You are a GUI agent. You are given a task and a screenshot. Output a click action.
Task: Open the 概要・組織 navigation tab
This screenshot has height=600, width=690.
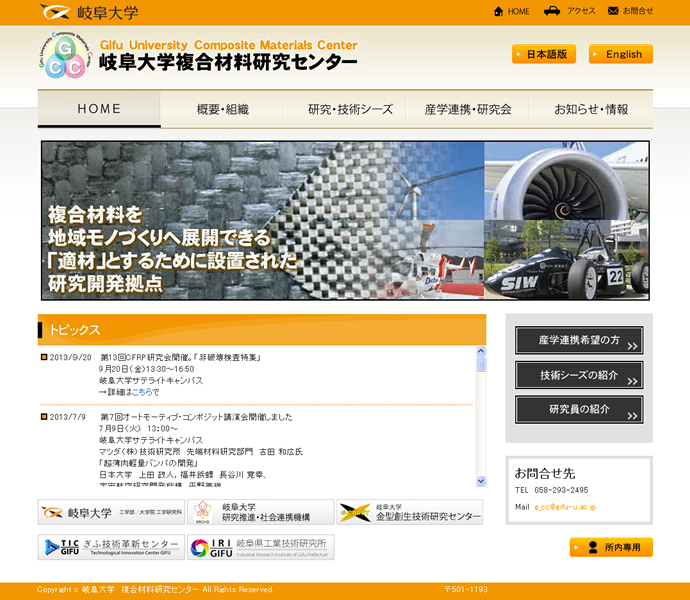222,109
